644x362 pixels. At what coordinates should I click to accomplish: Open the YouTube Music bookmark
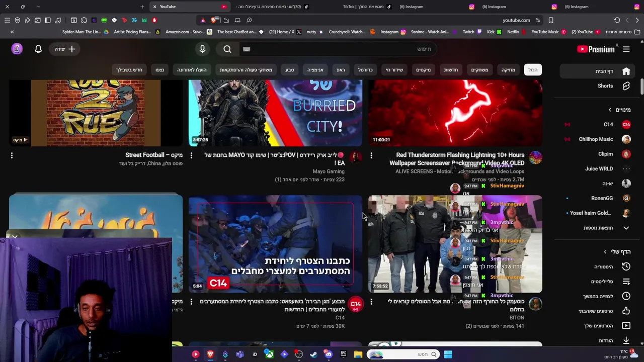[x=548, y=32]
